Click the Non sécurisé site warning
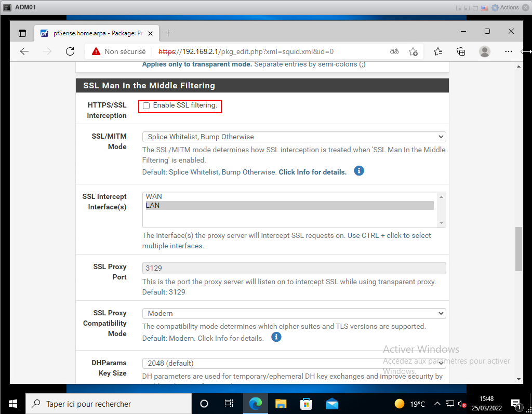532x414 pixels. (119, 51)
